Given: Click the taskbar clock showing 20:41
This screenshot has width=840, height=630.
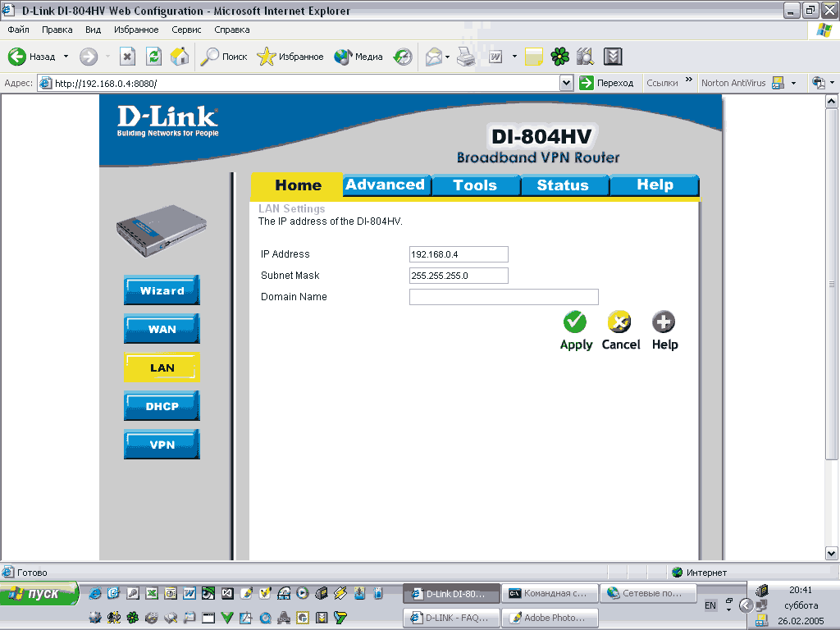Looking at the screenshot, I should [x=801, y=590].
